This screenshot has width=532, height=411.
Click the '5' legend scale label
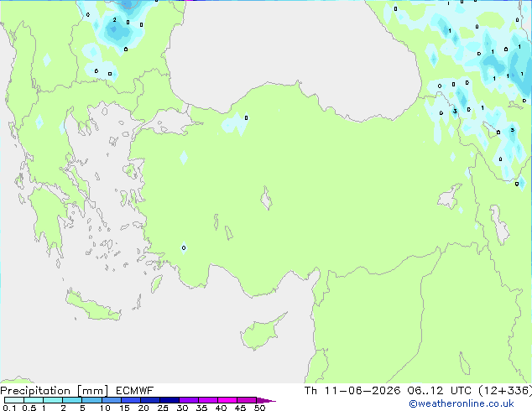coord(82,408)
